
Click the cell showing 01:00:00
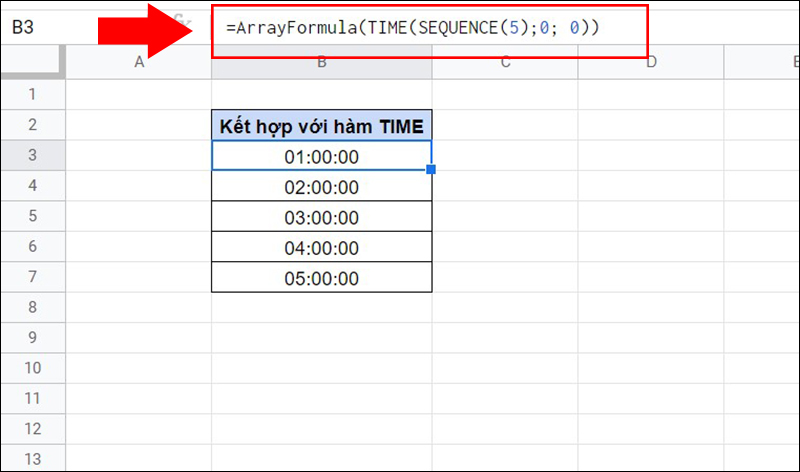[321, 156]
